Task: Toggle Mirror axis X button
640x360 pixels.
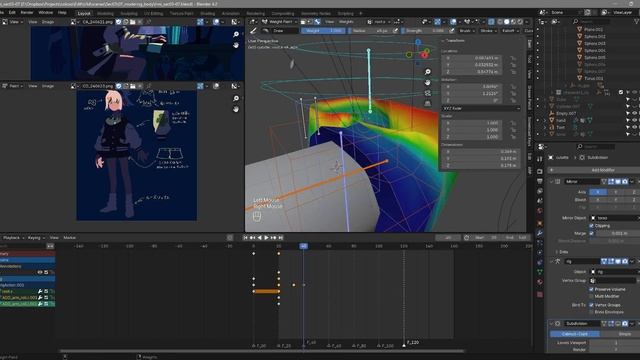Action: pyautogui.click(x=598, y=192)
